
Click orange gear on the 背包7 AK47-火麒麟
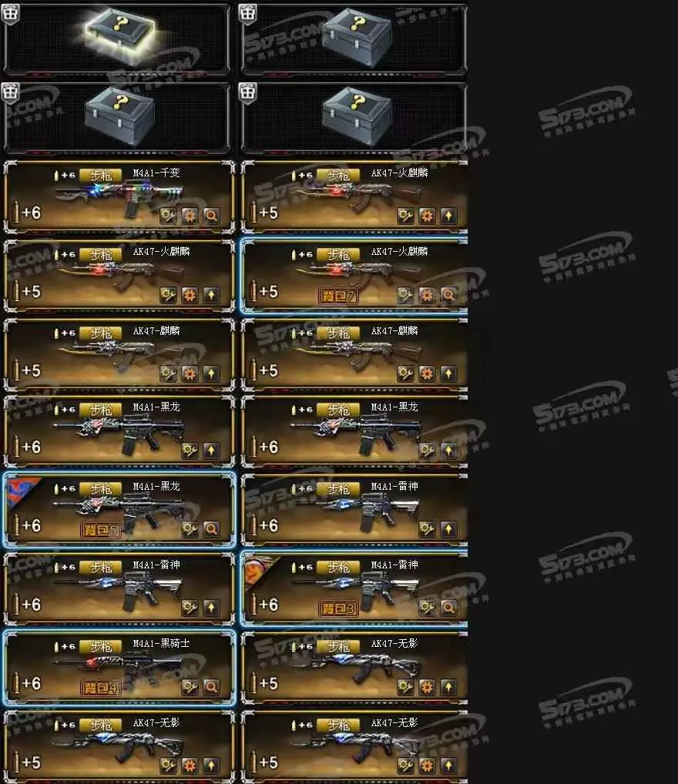(427, 295)
